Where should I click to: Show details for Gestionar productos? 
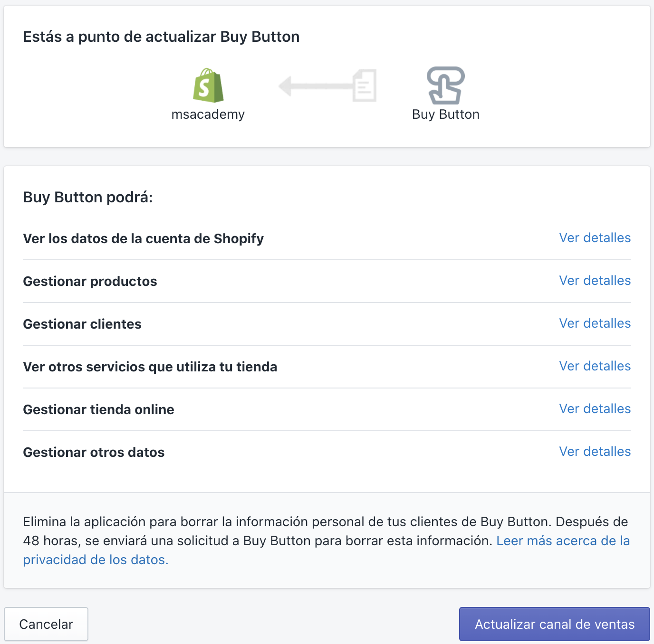coord(595,281)
